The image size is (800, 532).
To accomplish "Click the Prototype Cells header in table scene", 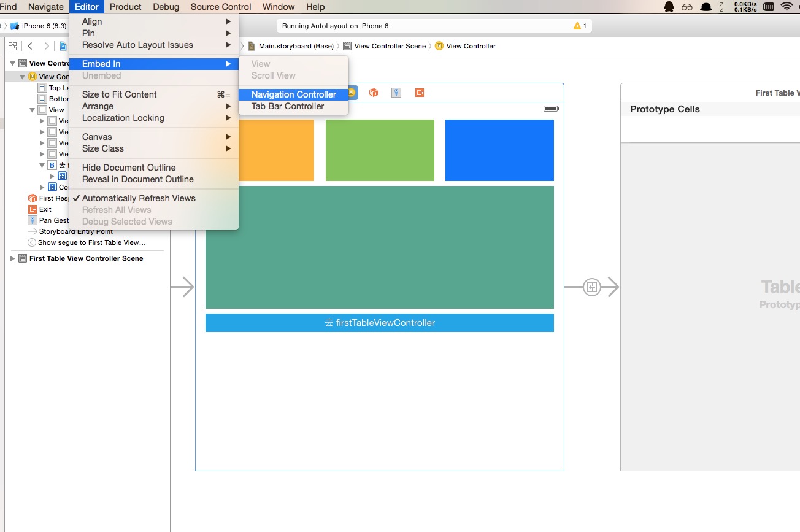I will click(665, 109).
